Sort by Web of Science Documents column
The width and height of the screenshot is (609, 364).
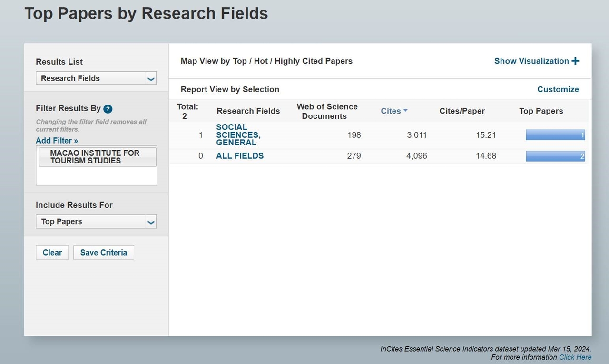(327, 111)
